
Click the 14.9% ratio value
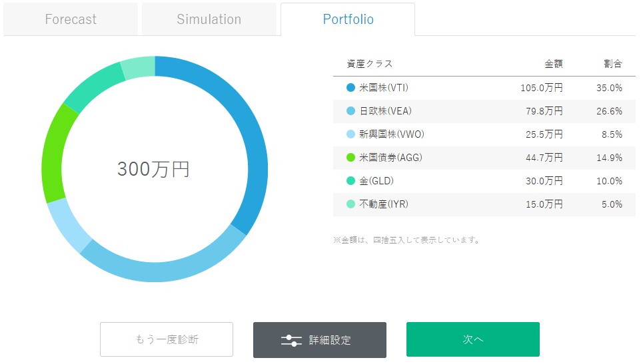coord(610,158)
